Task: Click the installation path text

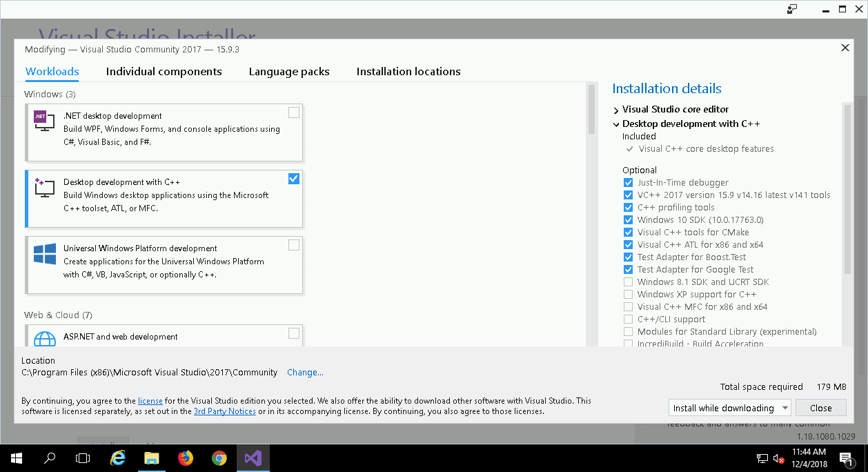Action: pyautogui.click(x=150, y=373)
